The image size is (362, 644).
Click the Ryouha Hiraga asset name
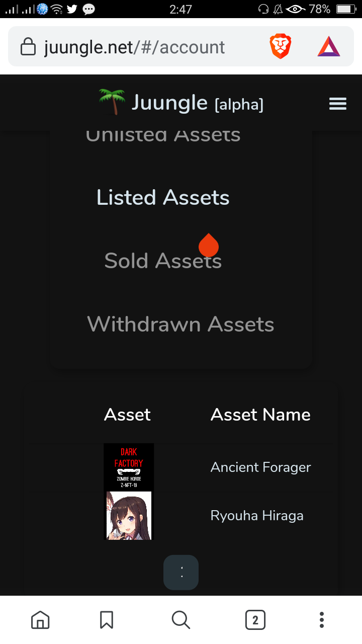tap(257, 516)
